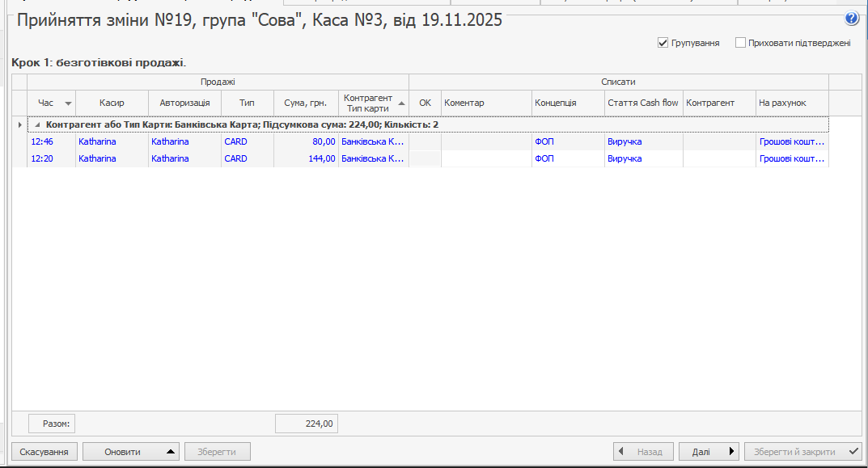Viewport: 868px width, 468px height.
Task: Click the Сума, грн. column header
Action: (305, 103)
